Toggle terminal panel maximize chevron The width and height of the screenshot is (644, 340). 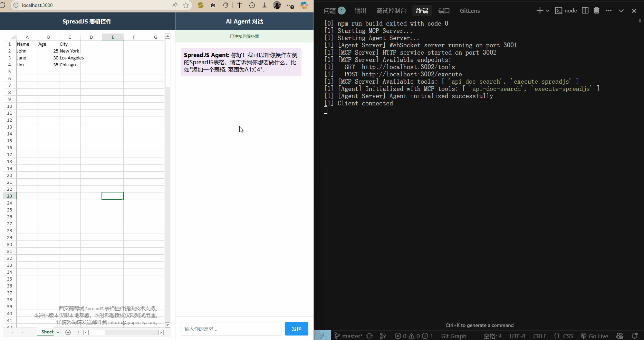tap(621, 11)
